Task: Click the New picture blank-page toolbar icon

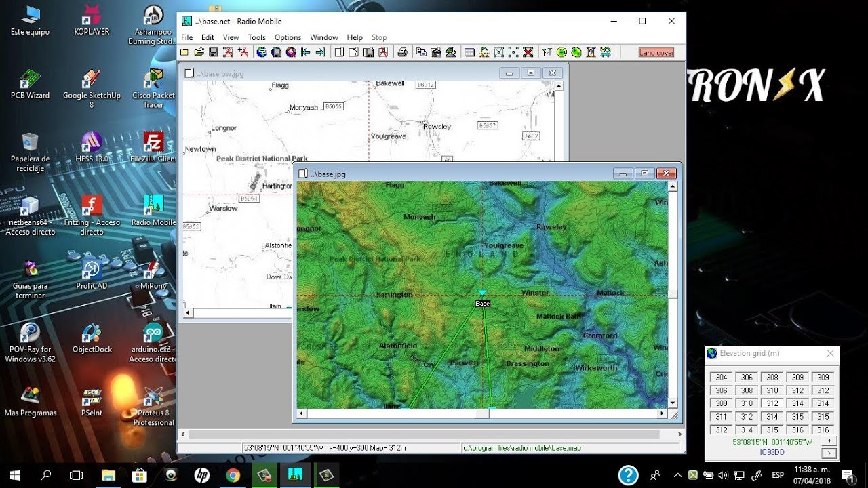Action: point(340,52)
